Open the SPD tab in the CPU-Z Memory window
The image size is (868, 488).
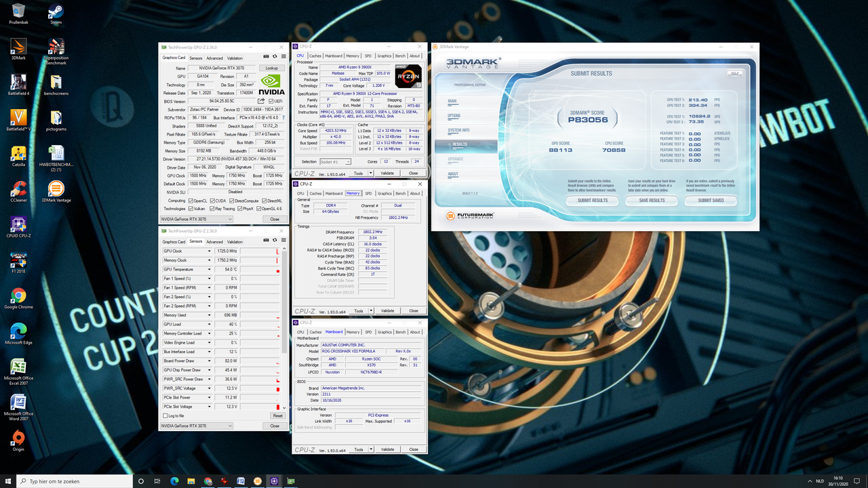(x=368, y=193)
